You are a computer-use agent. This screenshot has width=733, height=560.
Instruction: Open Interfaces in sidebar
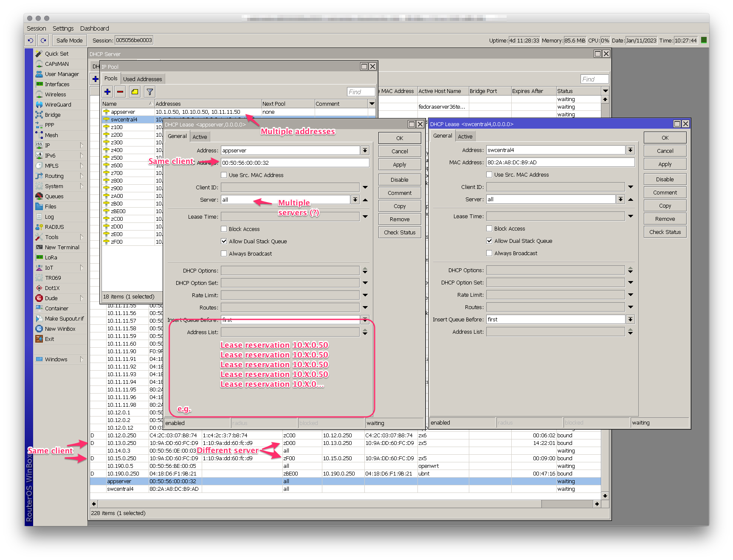pyautogui.click(x=57, y=84)
